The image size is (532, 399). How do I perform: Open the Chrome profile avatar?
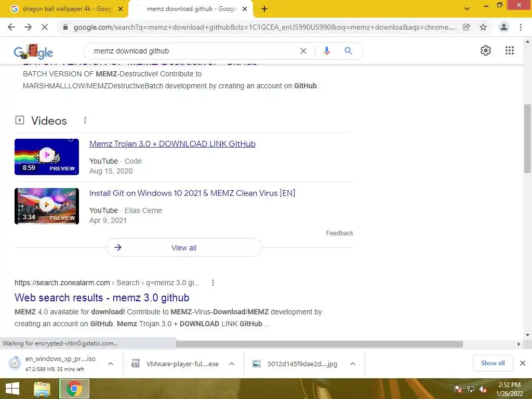pos(504,27)
